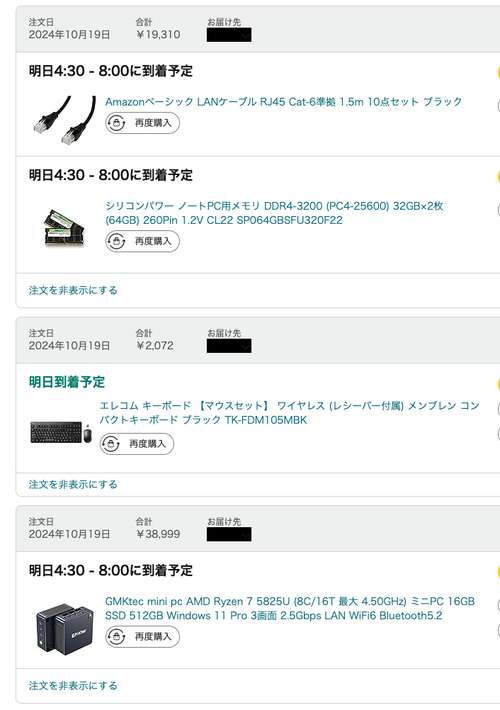Hide the ¥2,072 keyboard order
The height and width of the screenshot is (710, 500).
[73, 485]
